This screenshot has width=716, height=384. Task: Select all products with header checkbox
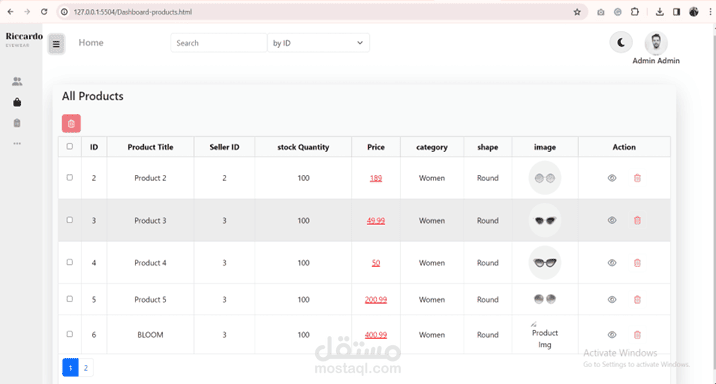point(69,147)
